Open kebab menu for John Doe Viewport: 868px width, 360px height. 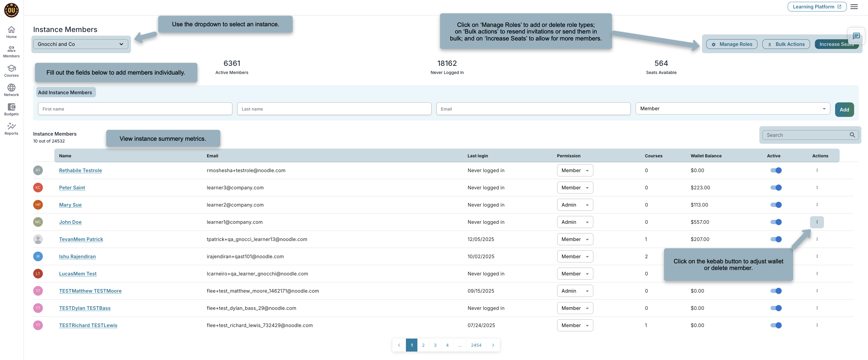click(x=817, y=222)
